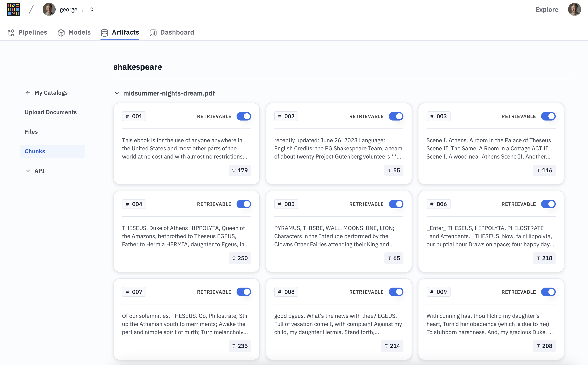Open the george_ workspace switcher dropdown

[92, 9]
